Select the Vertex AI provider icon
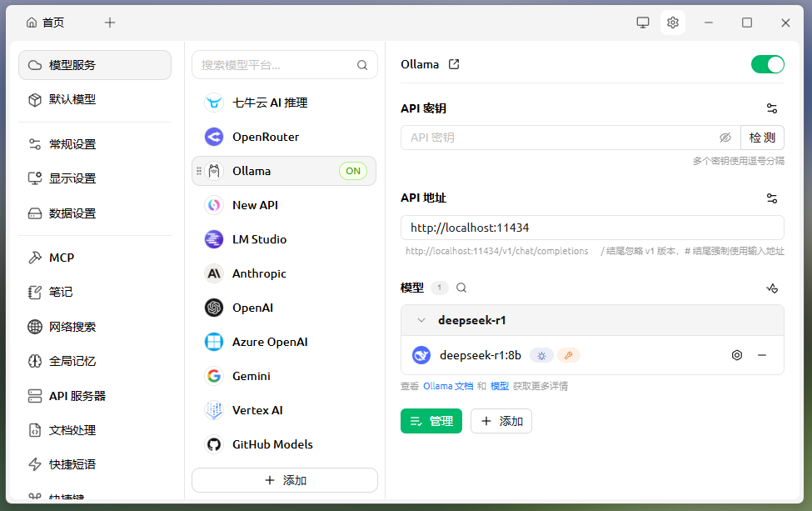812x511 pixels. 214,410
